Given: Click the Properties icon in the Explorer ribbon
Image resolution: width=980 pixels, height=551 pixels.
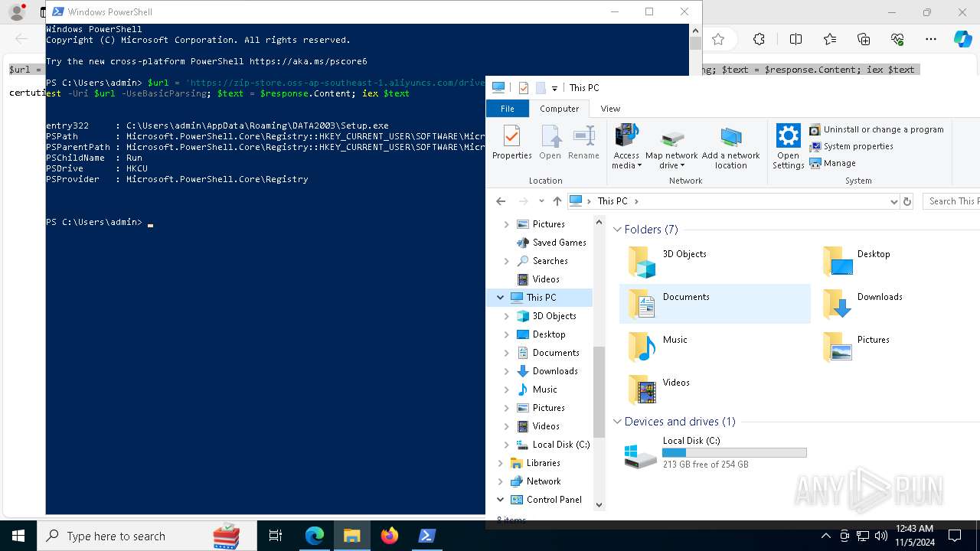Looking at the screenshot, I should coord(511,143).
